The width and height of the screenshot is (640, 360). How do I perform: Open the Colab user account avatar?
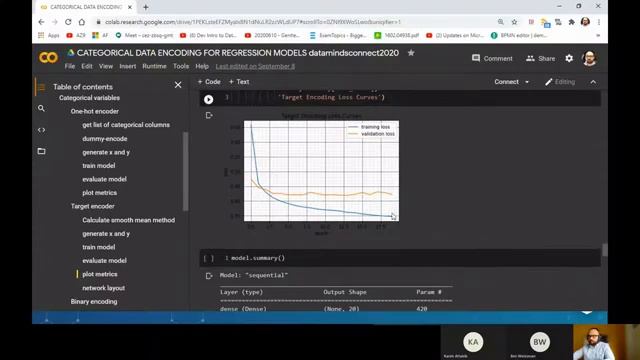click(589, 58)
